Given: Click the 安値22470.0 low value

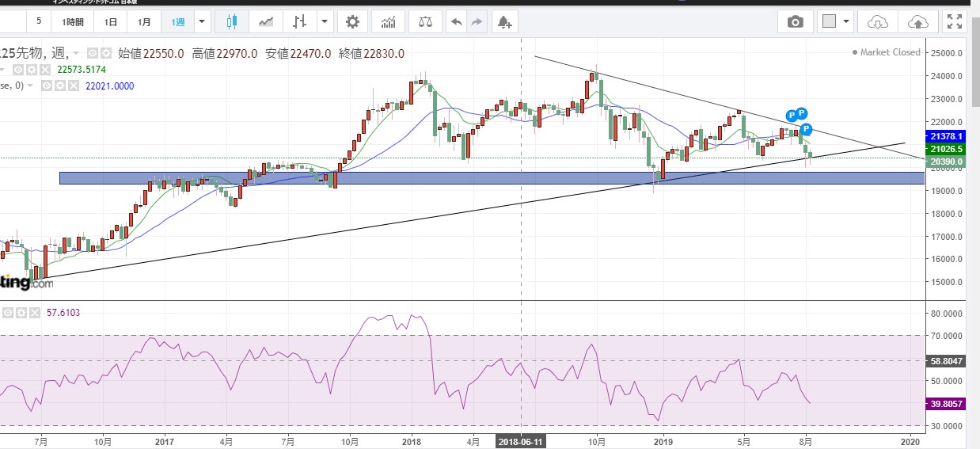Looking at the screenshot, I should point(297,54).
